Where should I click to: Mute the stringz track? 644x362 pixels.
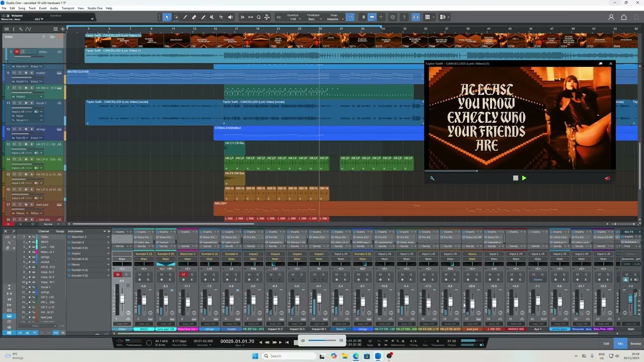[x=14, y=129]
